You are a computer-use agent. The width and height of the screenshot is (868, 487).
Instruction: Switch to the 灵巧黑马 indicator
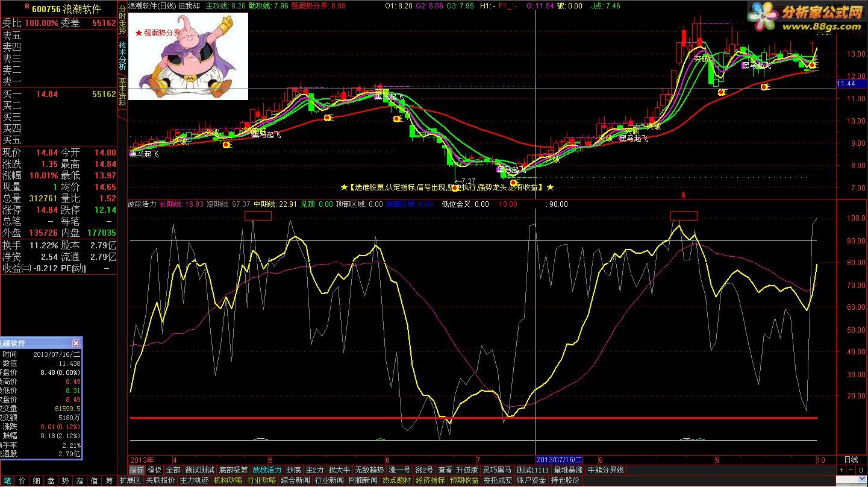497,470
